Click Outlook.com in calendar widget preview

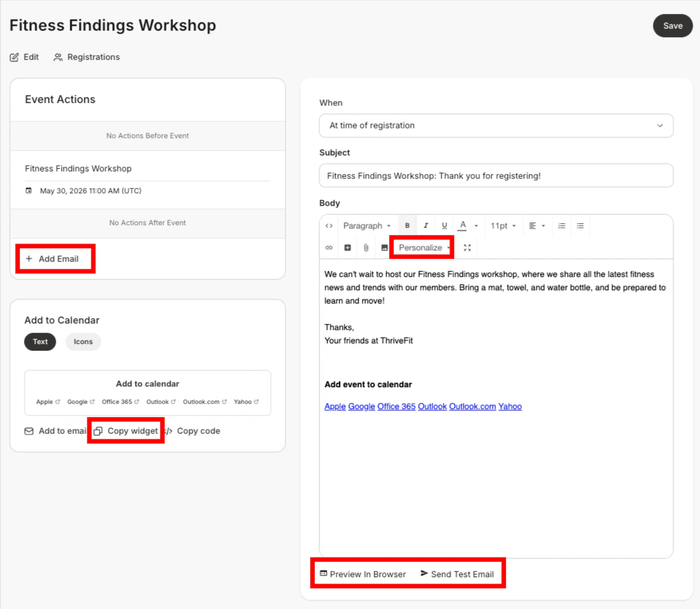click(205, 402)
